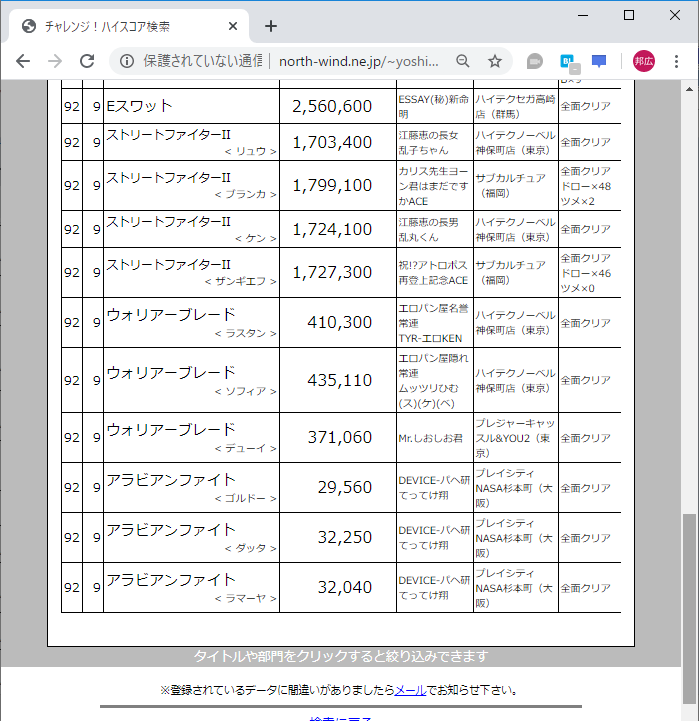Click player name Mr.しおしお君

[x=430, y=438]
